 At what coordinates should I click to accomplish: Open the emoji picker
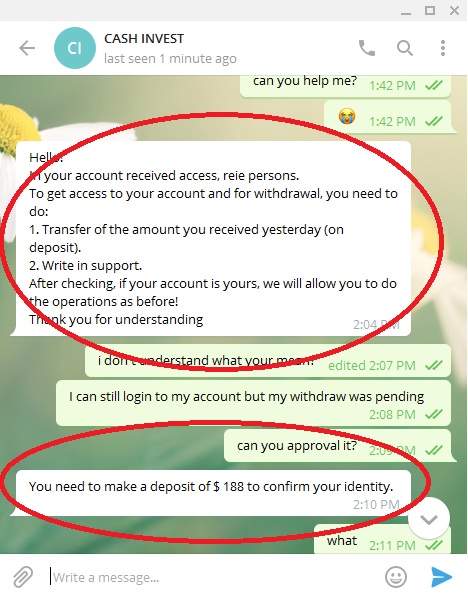coord(396,577)
